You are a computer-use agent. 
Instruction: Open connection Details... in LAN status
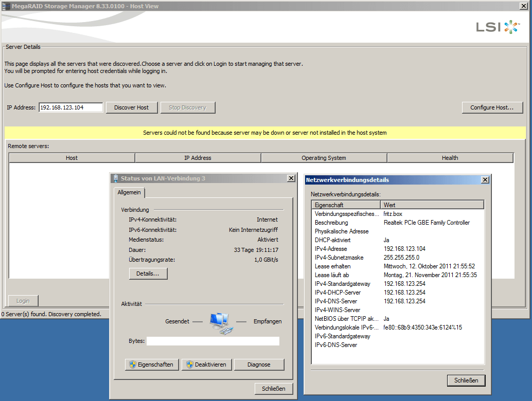pyautogui.click(x=148, y=274)
